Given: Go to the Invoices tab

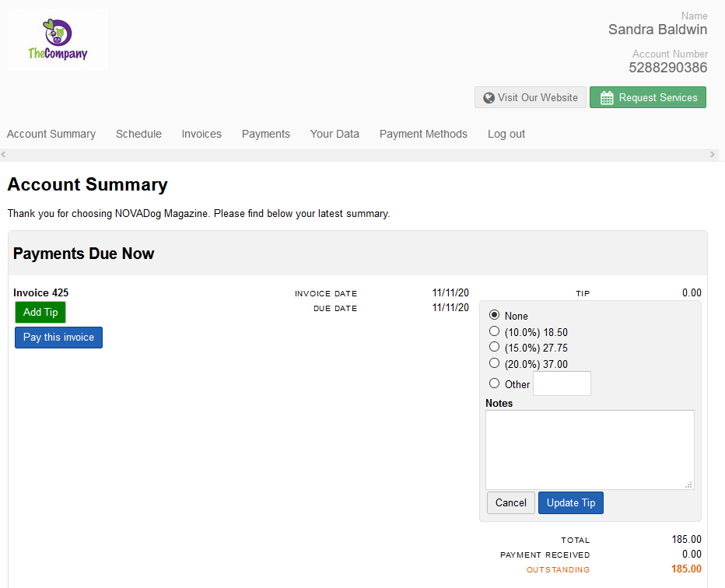Looking at the screenshot, I should coord(201,134).
